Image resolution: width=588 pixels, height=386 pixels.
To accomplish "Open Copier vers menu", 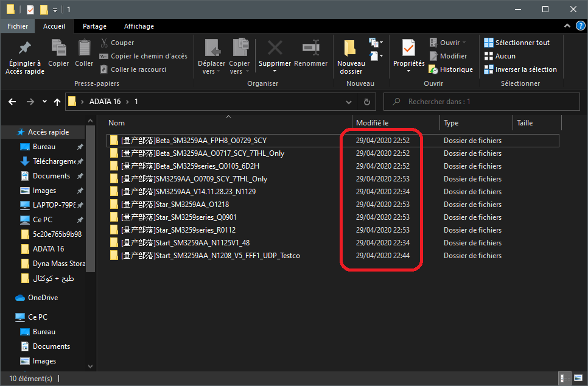I will coord(239,57).
